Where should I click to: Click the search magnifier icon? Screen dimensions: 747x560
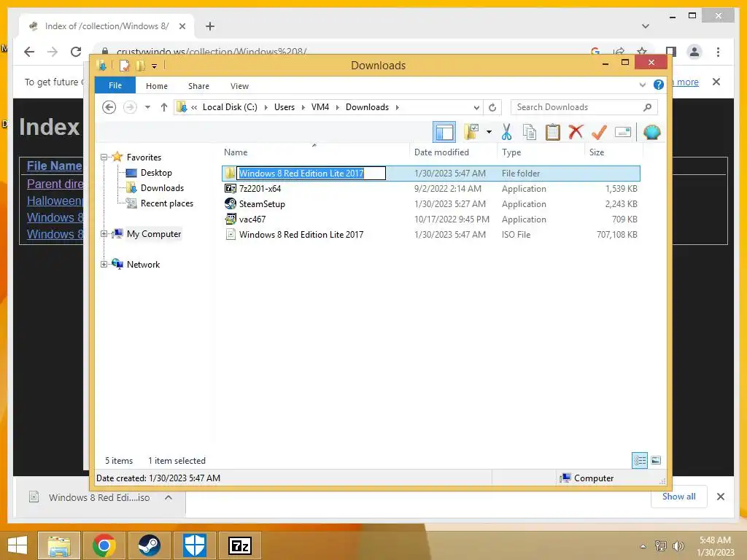[648, 107]
